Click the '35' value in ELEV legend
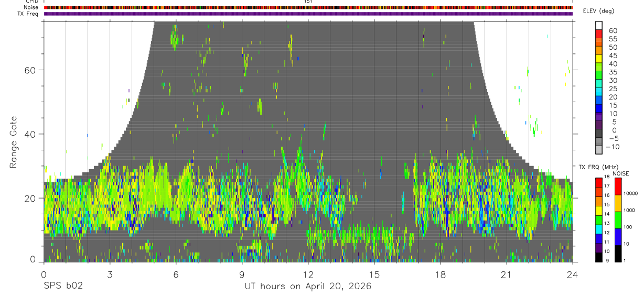The height and width of the screenshot is (297, 644). [613, 72]
